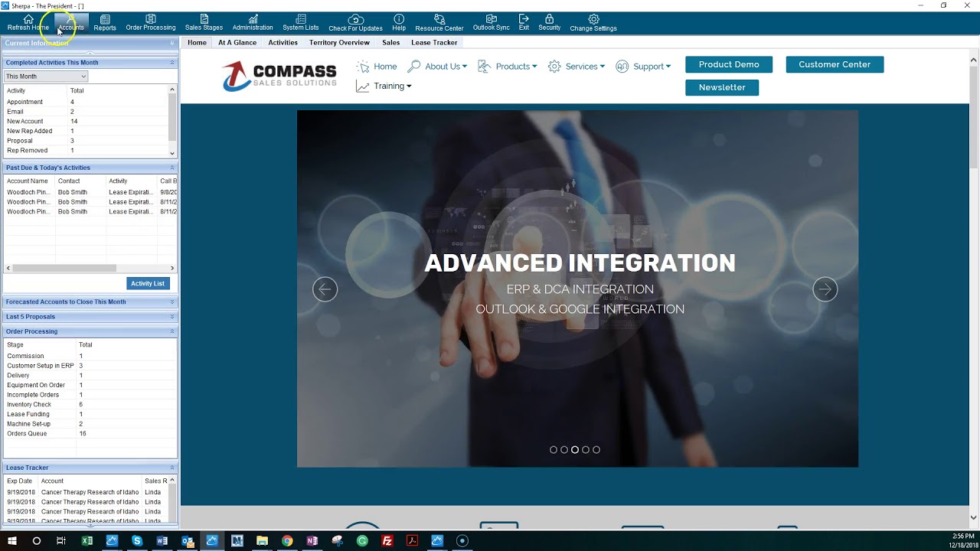
Task: Open Change Settings gear in the toolbar
Action: pos(593,22)
